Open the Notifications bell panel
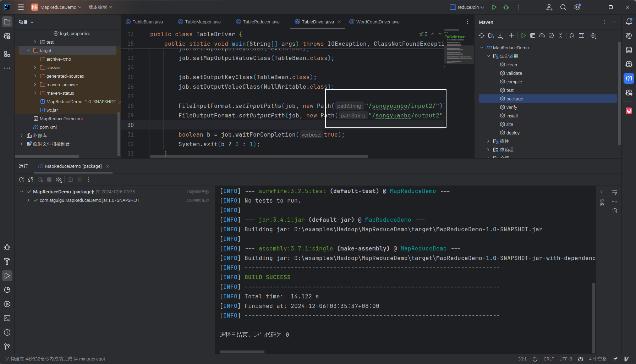The height and width of the screenshot is (364, 636). [x=629, y=22]
